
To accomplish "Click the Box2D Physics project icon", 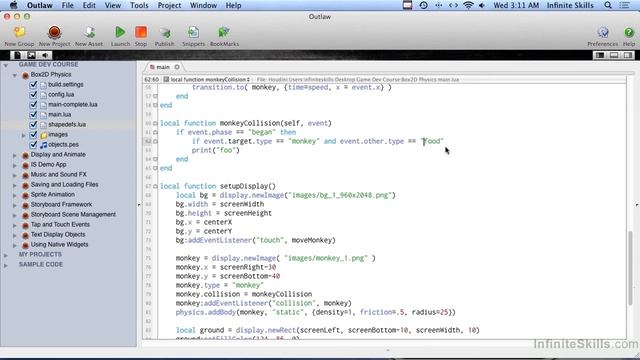I will [25, 75].
